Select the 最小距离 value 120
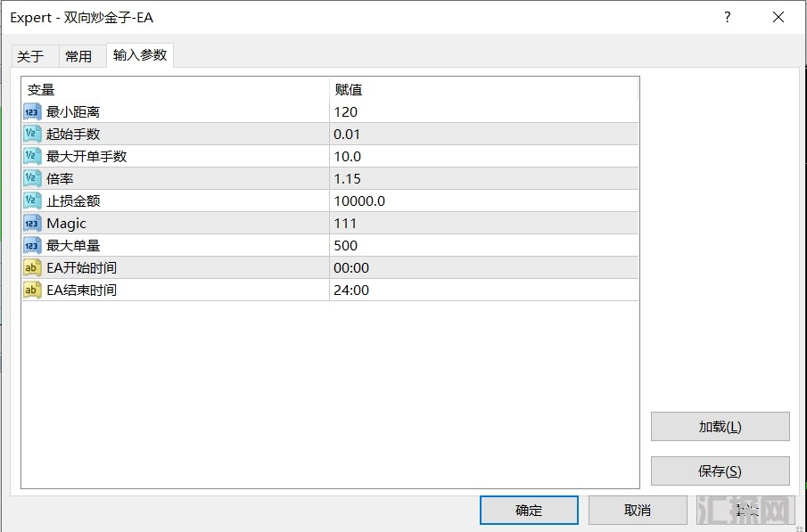 click(346, 111)
